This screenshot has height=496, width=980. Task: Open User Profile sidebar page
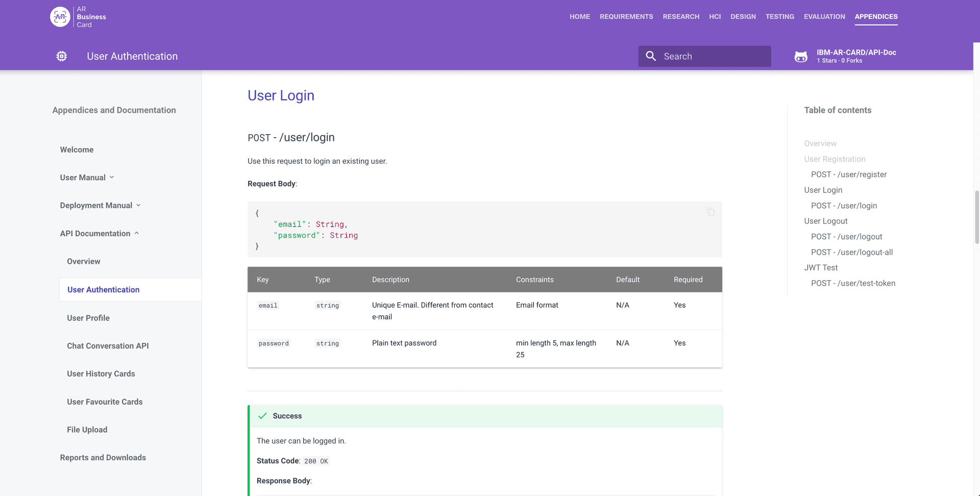[x=88, y=318]
